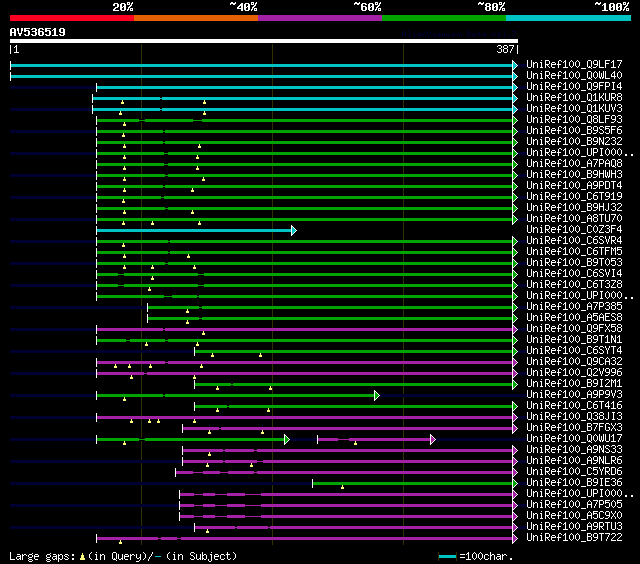Select label UniRef100_A5C9X0
The width and height of the screenshot is (640, 564).
tap(574, 516)
